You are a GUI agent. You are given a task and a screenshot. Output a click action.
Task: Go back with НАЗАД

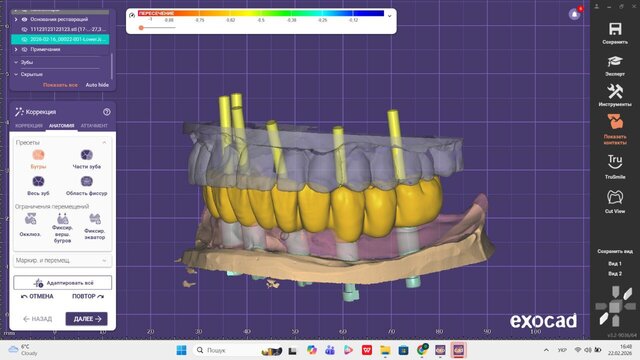(38, 319)
